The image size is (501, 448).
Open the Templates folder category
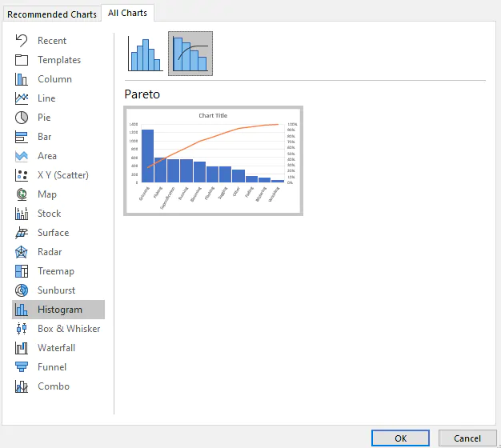coord(58,60)
